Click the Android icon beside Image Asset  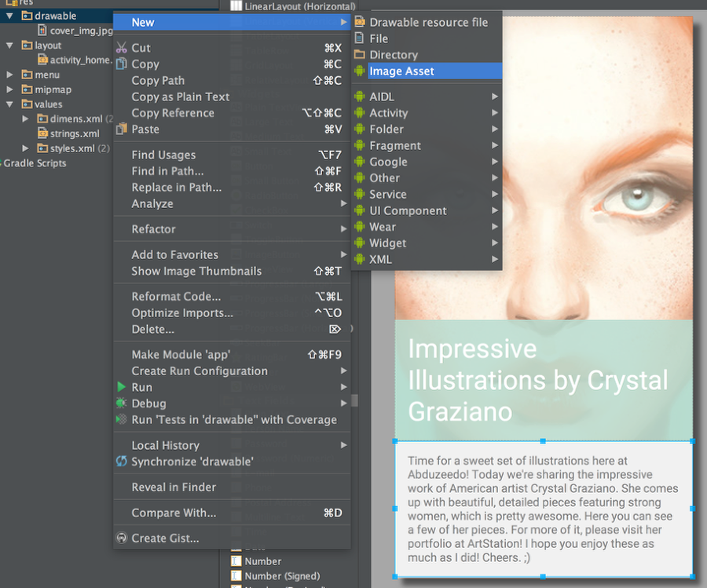(359, 71)
